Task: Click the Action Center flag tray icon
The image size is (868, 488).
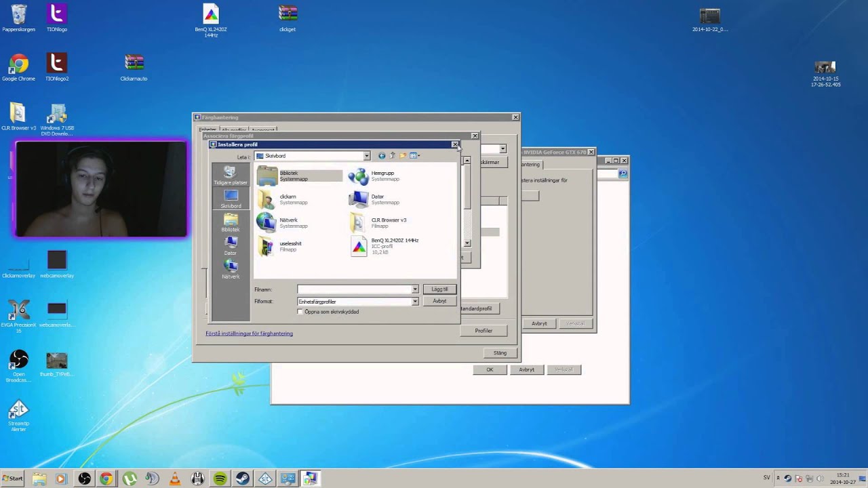Action: point(800,479)
